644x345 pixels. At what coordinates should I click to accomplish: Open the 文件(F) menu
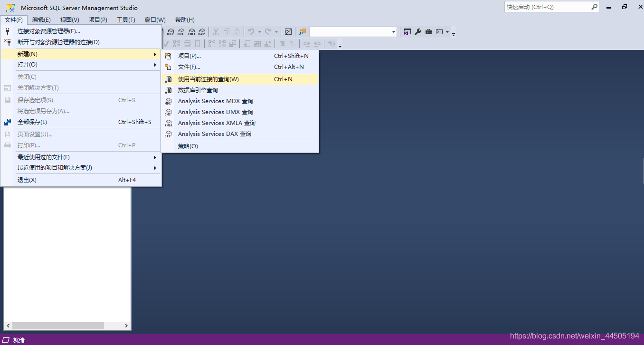click(14, 19)
